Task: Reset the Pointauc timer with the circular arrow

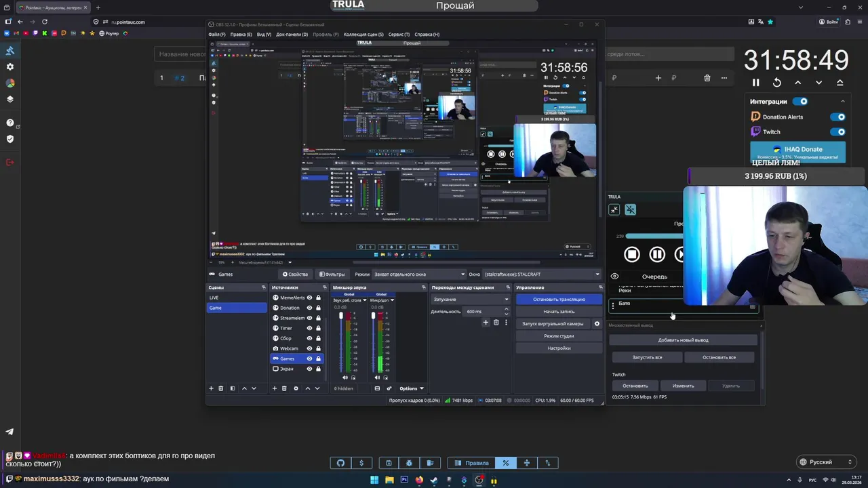Action: (x=776, y=83)
